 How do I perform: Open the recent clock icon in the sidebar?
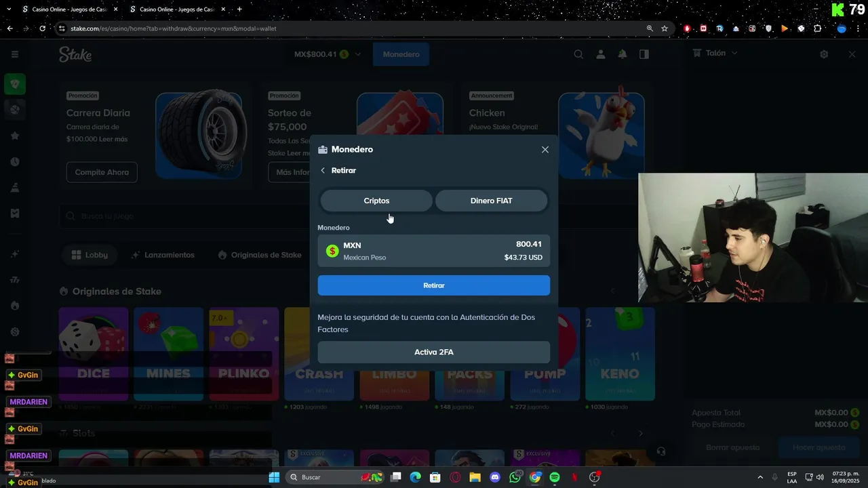[15, 161]
